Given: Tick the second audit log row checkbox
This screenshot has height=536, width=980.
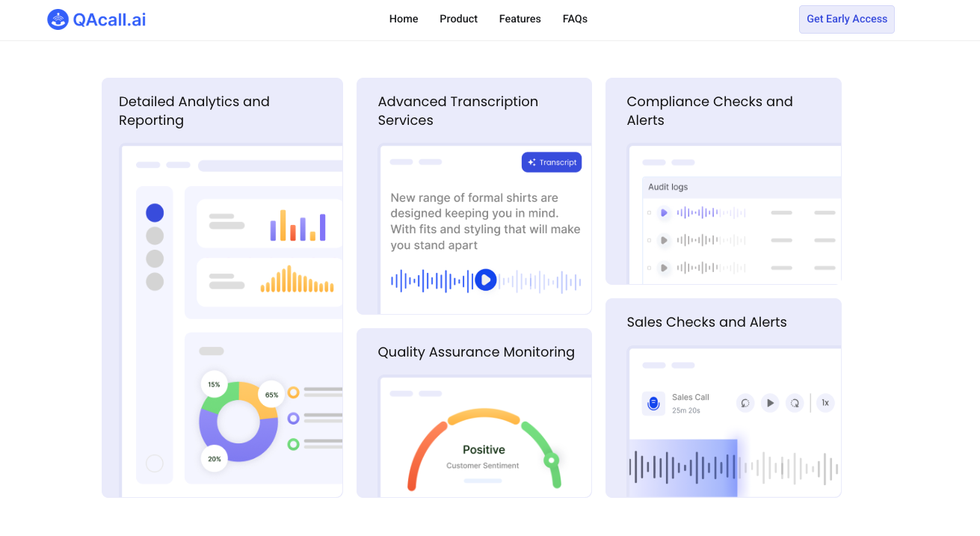Looking at the screenshot, I should point(649,241).
